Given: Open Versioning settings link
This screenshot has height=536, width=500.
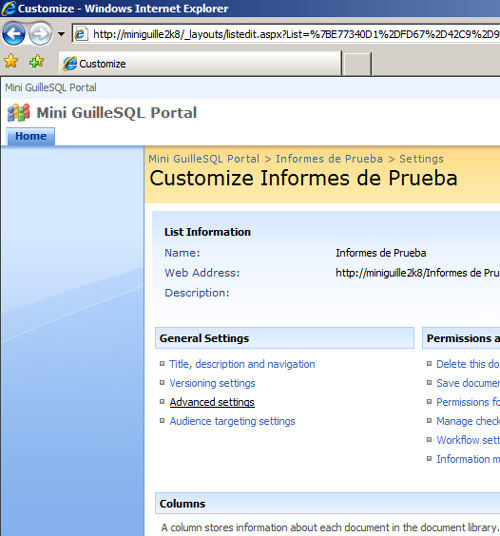Looking at the screenshot, I should (x=212, y=383).
